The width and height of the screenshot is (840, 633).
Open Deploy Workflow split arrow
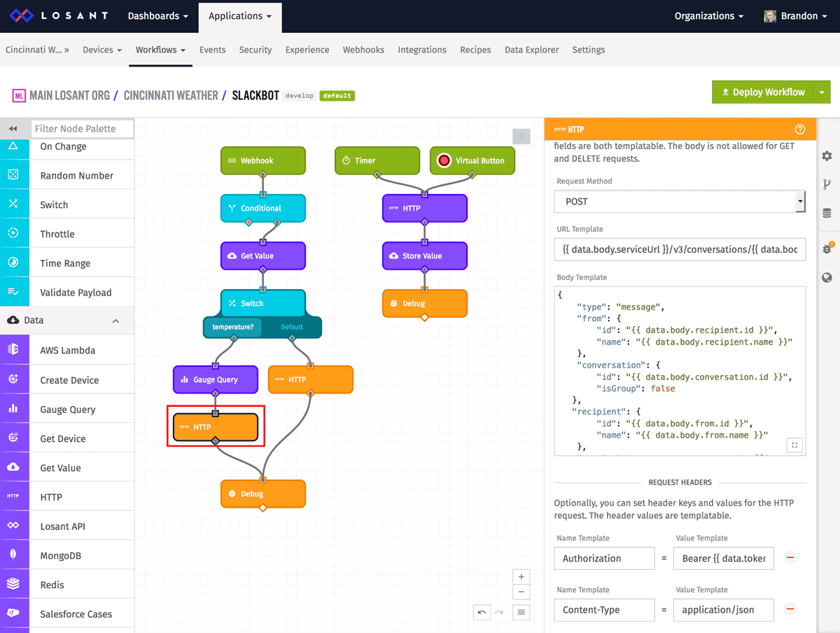tap(822, 92)
